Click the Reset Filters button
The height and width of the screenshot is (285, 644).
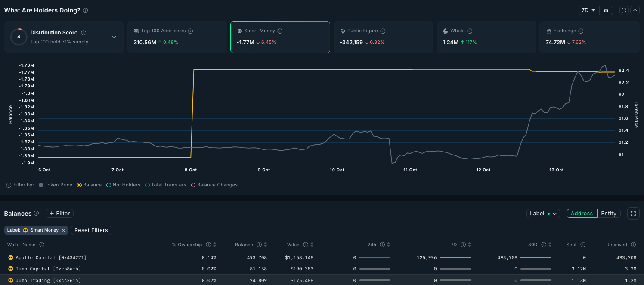tap(91, 230)
